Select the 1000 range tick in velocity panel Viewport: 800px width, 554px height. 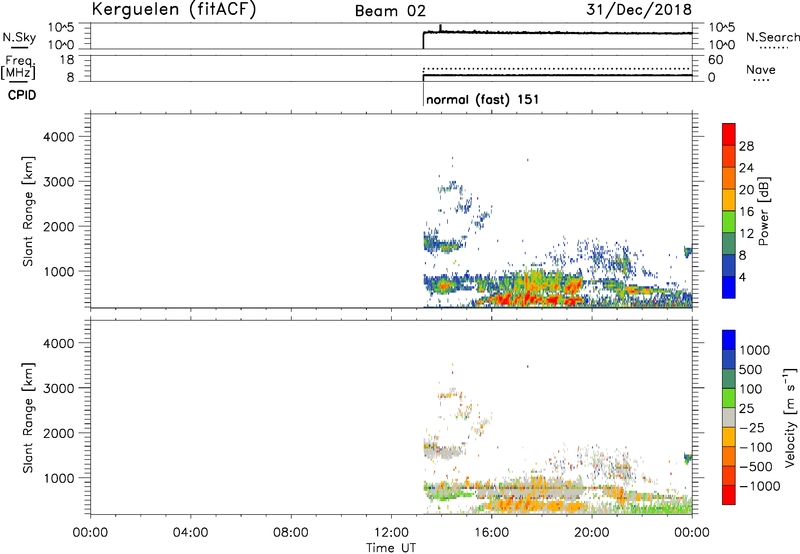coord(58,478)
